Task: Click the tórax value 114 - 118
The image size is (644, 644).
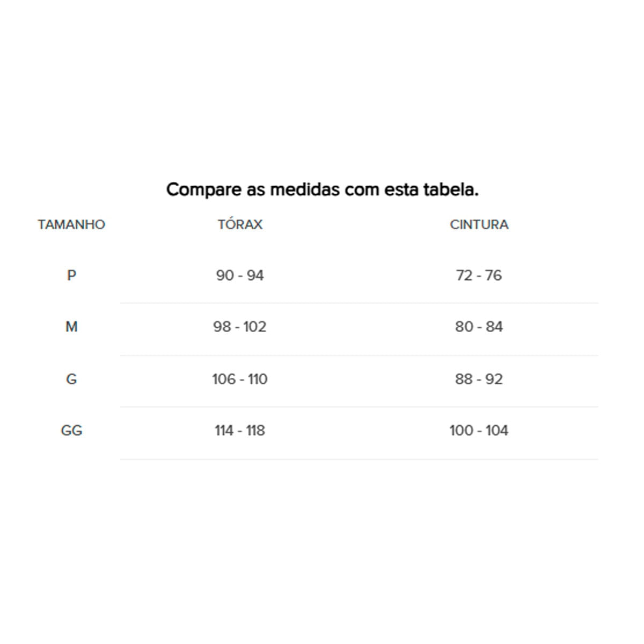Action: coord(240,430)
